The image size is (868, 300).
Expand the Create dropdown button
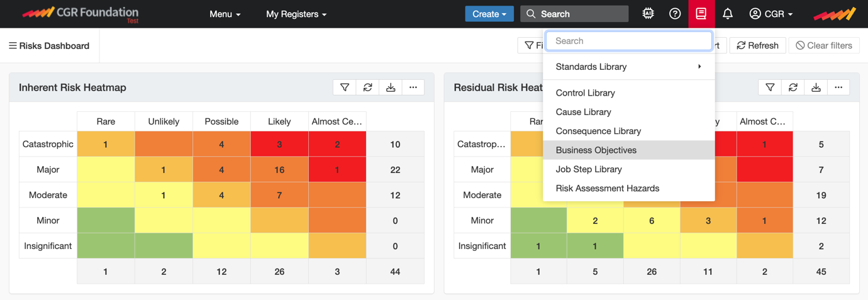489,14
